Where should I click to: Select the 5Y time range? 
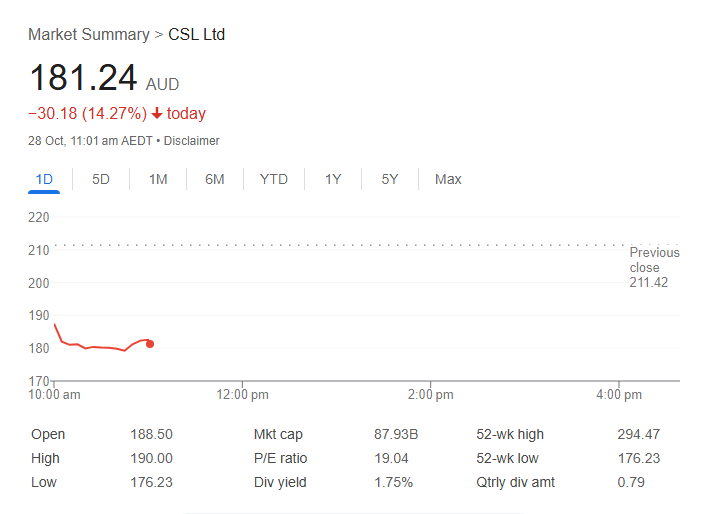click(x=390, y=179)
